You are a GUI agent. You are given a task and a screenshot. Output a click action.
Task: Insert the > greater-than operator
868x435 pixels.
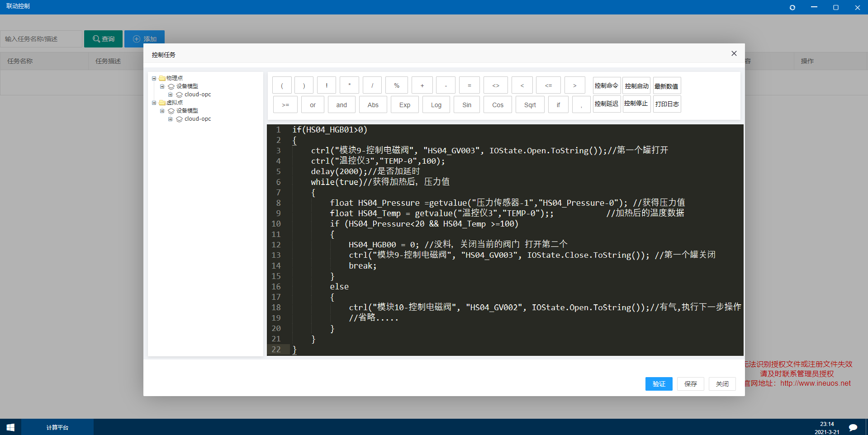(x=575, y=85)
